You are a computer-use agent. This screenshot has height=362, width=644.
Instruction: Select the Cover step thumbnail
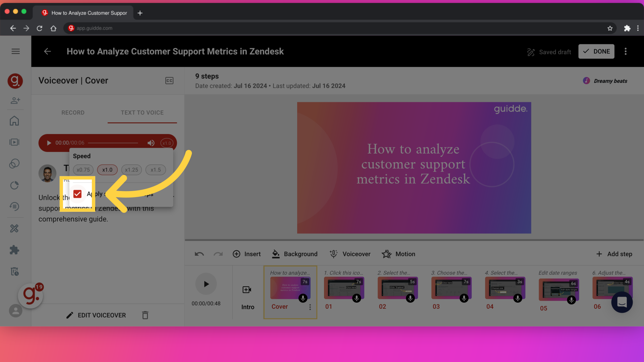[x=290, y=288]
